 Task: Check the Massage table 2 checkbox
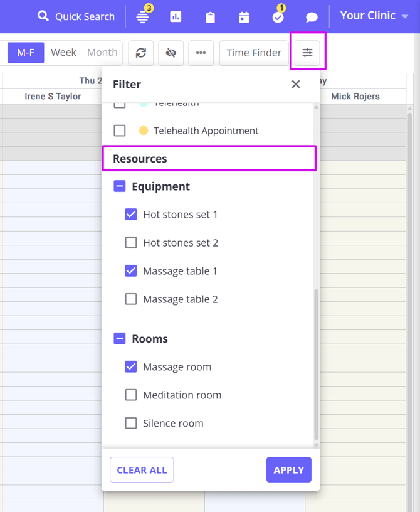131,299
